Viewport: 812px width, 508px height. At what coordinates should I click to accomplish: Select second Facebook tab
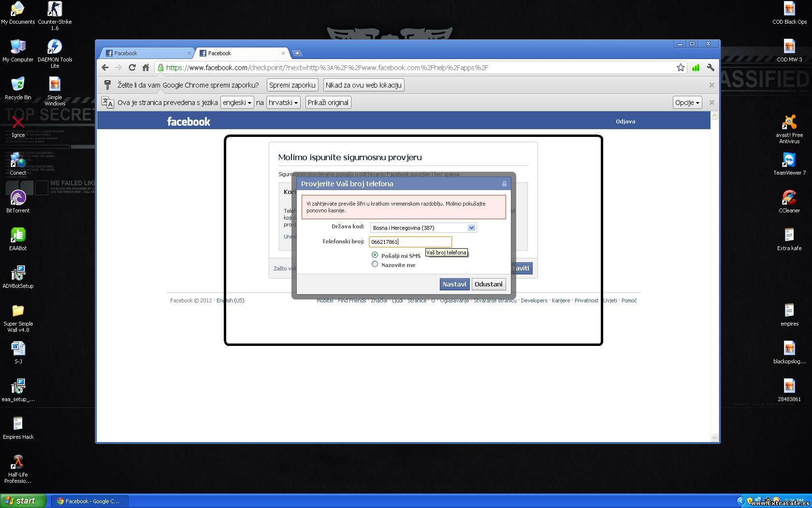point(241,53)
